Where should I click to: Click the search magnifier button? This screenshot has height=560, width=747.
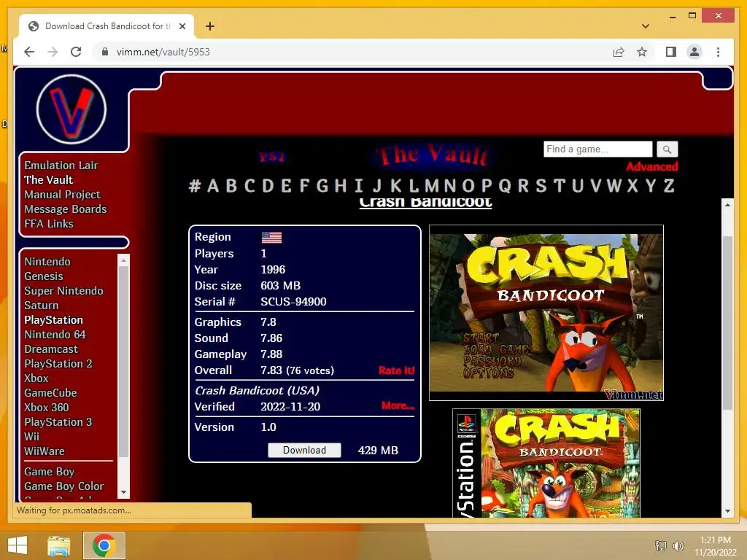coord(667,149)
